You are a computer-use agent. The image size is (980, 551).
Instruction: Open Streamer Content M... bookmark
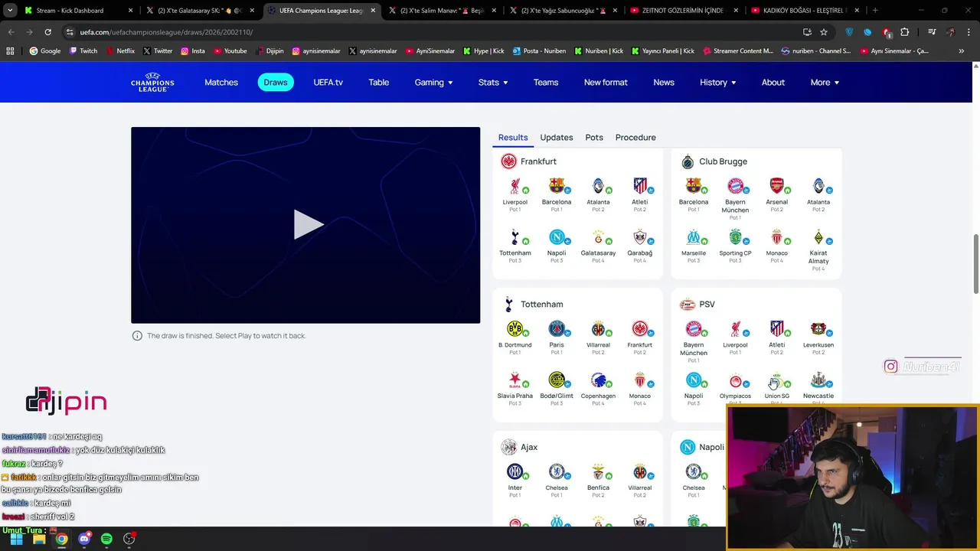(737, 51)
